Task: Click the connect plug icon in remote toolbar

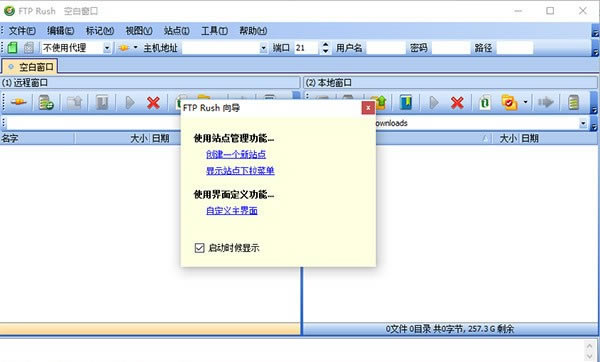Action: click(x=18, y=102)
